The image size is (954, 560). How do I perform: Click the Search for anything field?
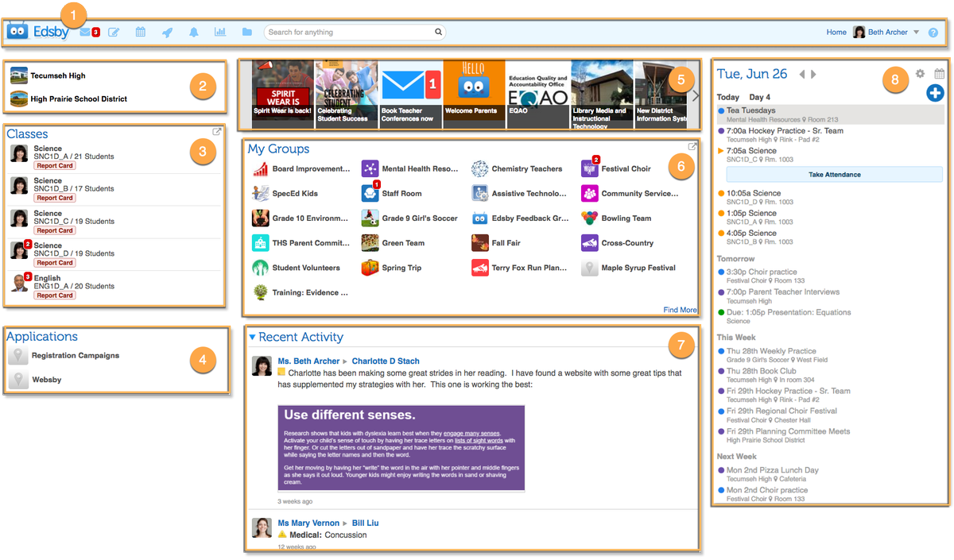[354, 32]
